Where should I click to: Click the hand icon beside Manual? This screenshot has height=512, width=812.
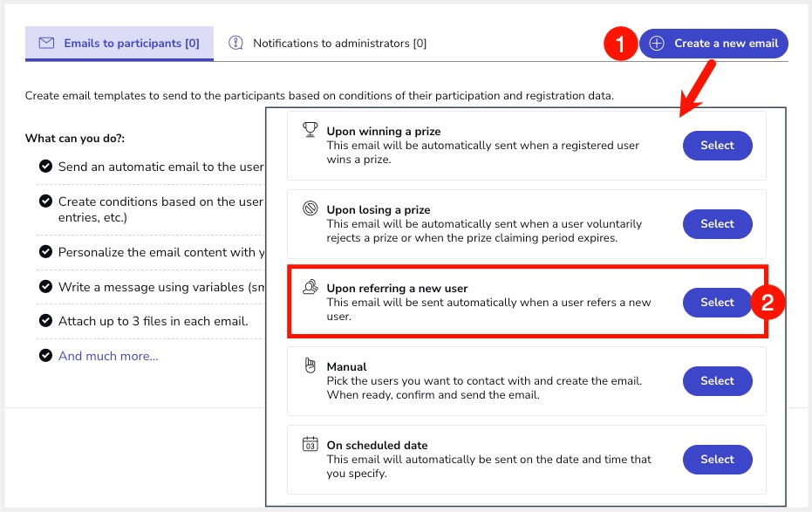[x=310, y=366]
